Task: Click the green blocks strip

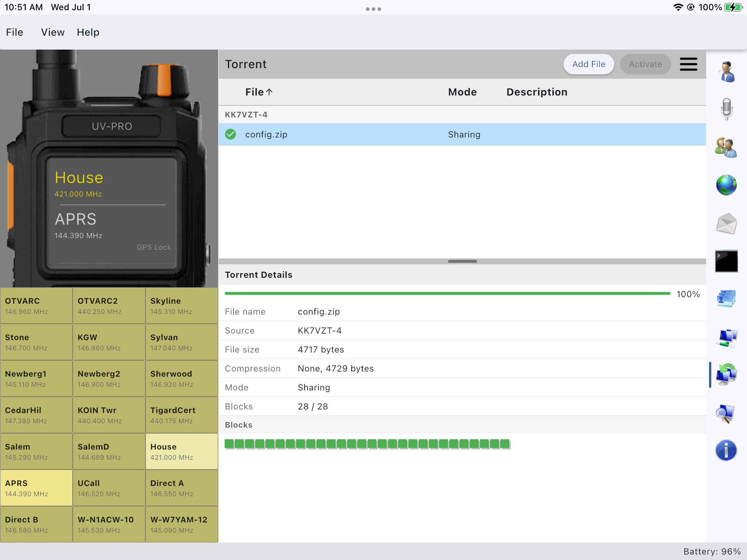Action: pyautogui.click(x=367, y=444)
